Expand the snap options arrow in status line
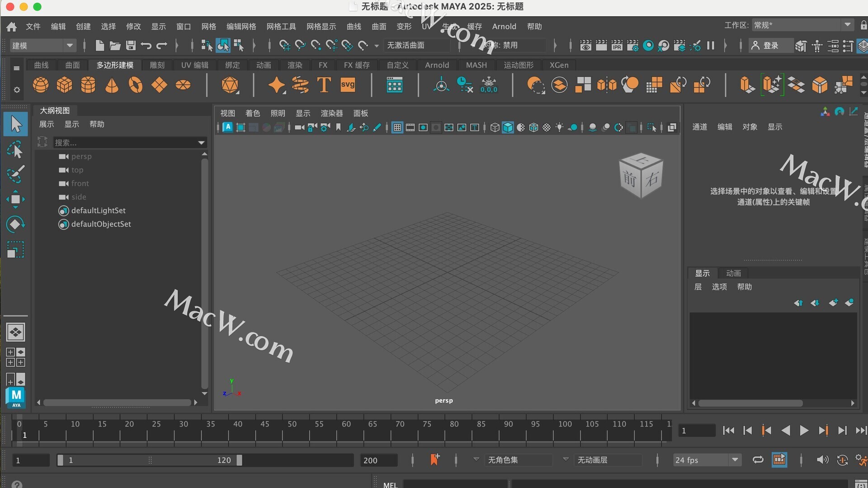Image resolution: width=868 pixels, height=488 pixels. (376, 46)
